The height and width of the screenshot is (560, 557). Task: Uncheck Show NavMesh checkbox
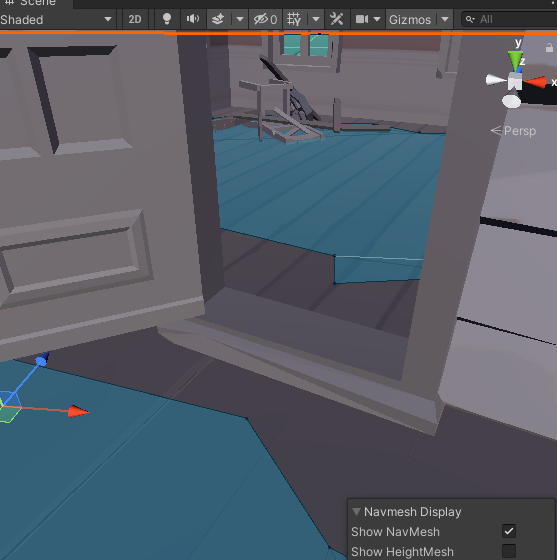pos(509,531)
